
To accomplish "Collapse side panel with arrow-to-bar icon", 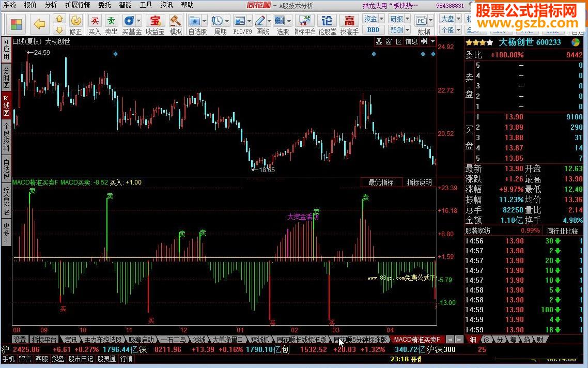I will 424,42.
